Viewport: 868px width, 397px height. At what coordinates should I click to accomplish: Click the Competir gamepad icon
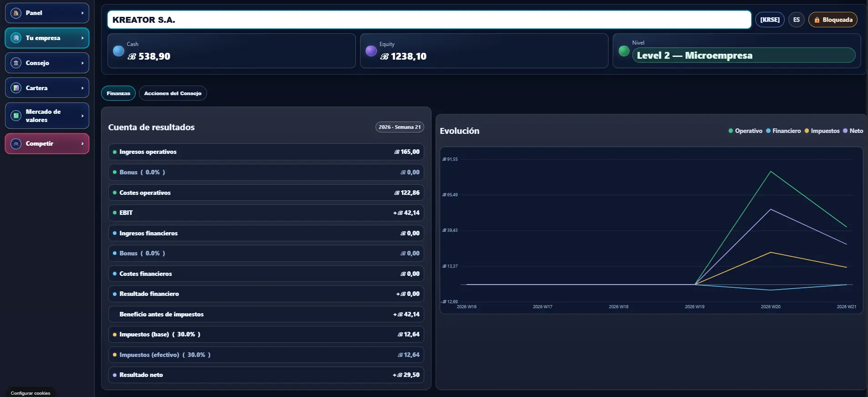(16, 144)
